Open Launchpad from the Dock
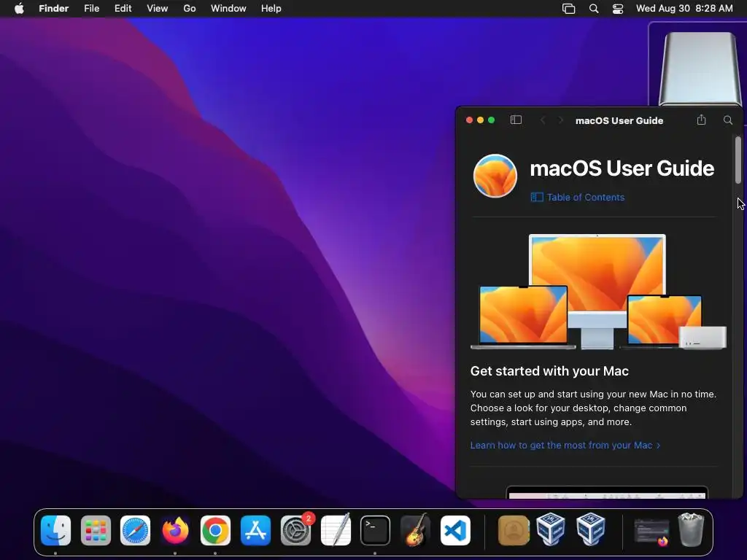This screenshot has width=747, height=560. [x=96, y=530]
